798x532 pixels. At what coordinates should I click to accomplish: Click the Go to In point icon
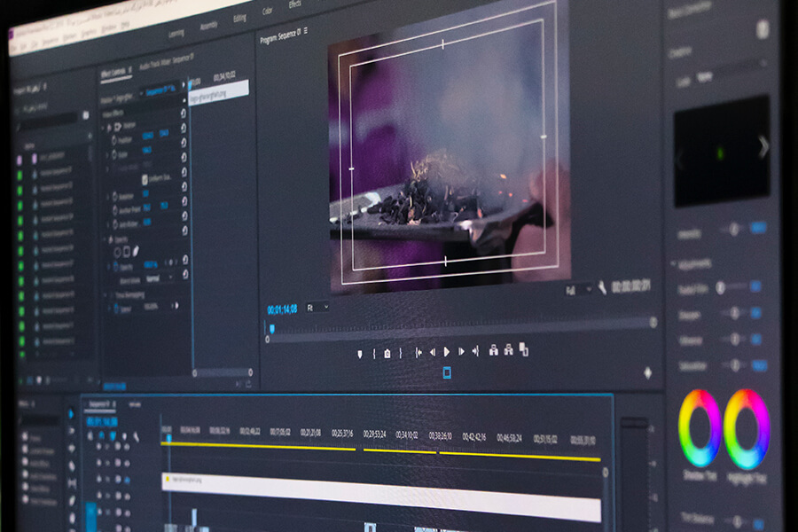(418, 352)
